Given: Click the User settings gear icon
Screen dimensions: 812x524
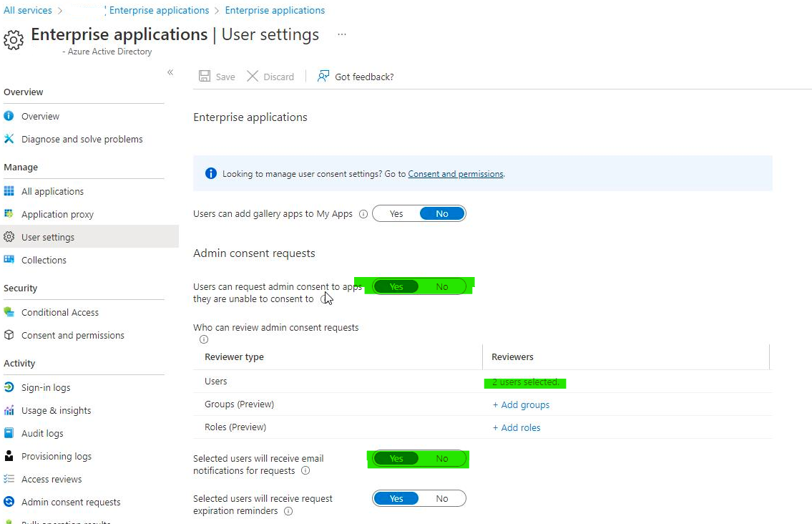Looking at the screenshot, I should [9, 236].
